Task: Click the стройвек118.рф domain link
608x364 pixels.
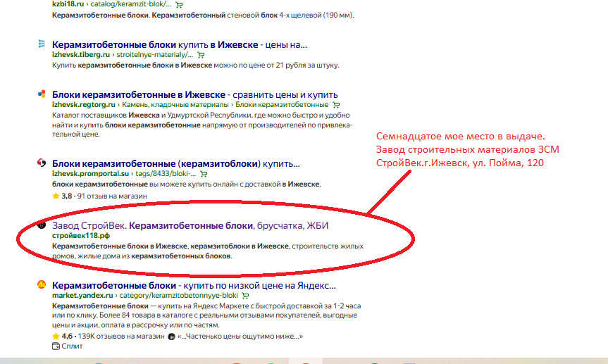Action: [x=80, y=236]
